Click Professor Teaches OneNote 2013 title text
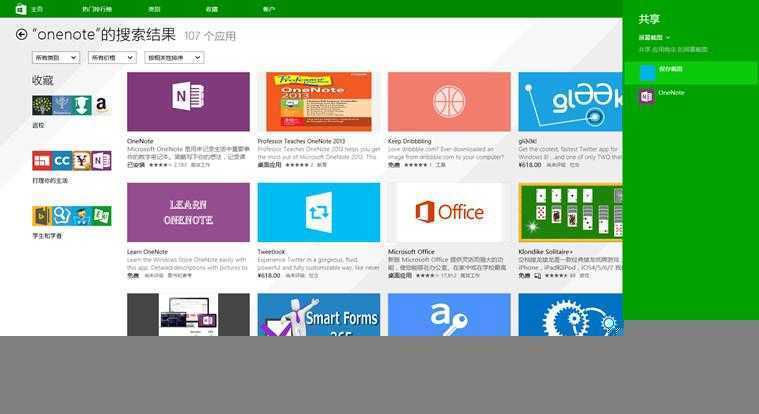This screenshot has width=759, height=414. click(301, 141)
